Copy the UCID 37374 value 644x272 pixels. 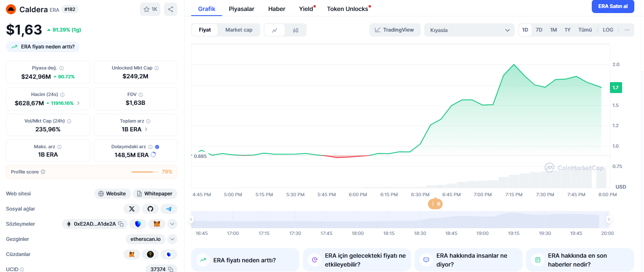[x=171, y=269]
